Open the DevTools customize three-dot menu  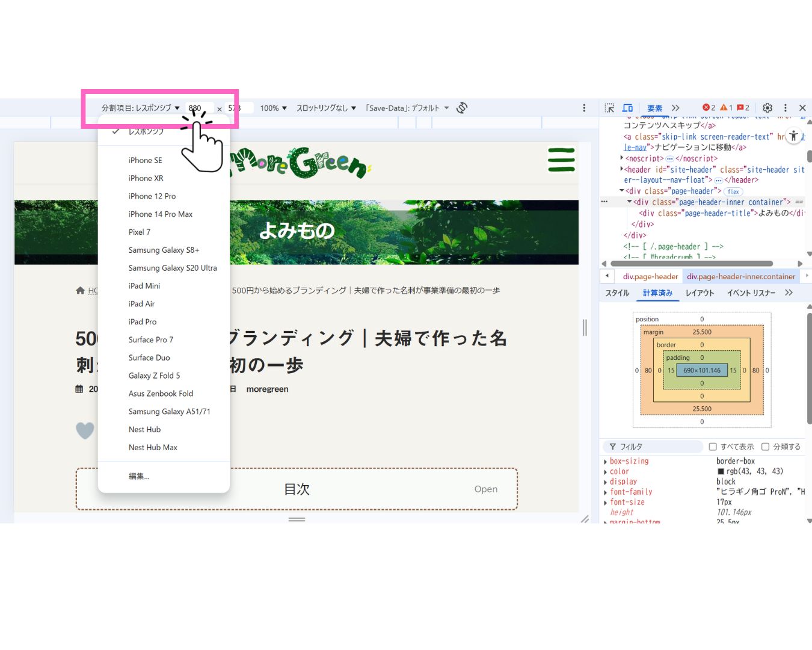[785, 108]
